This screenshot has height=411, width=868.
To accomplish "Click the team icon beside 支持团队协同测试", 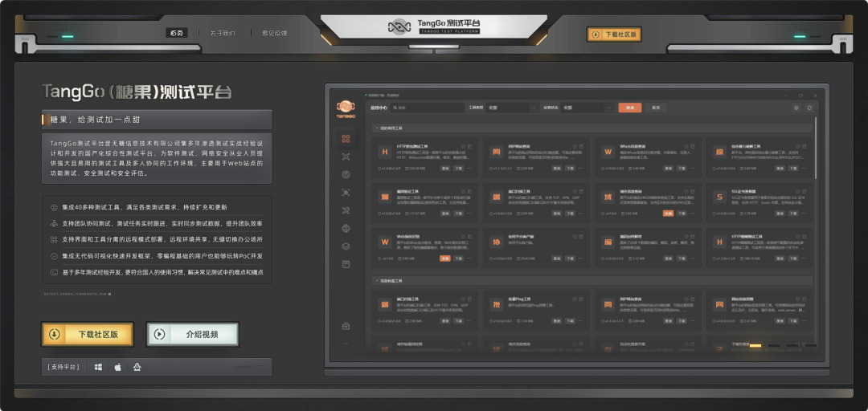I will pos(54,223).
